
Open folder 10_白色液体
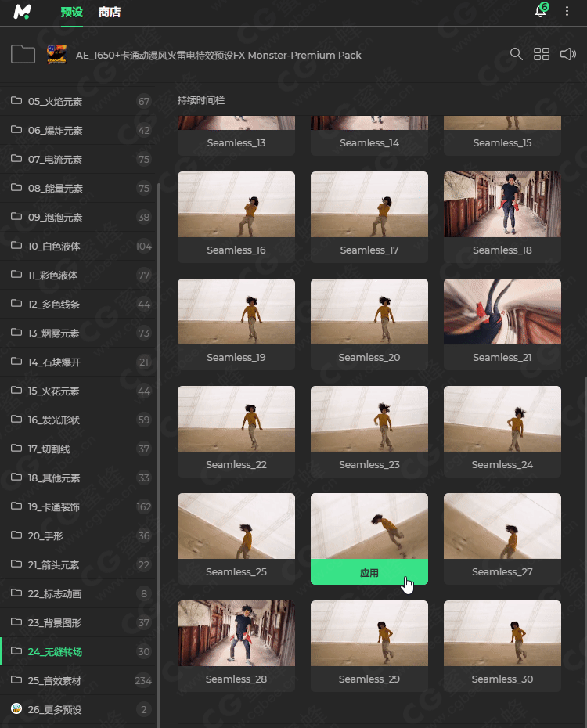pyautogui.click(x=78, y=246)
